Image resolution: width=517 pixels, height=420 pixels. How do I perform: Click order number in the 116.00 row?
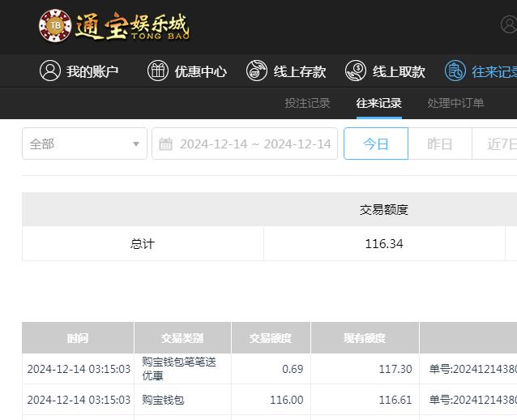tap(472, 400)
